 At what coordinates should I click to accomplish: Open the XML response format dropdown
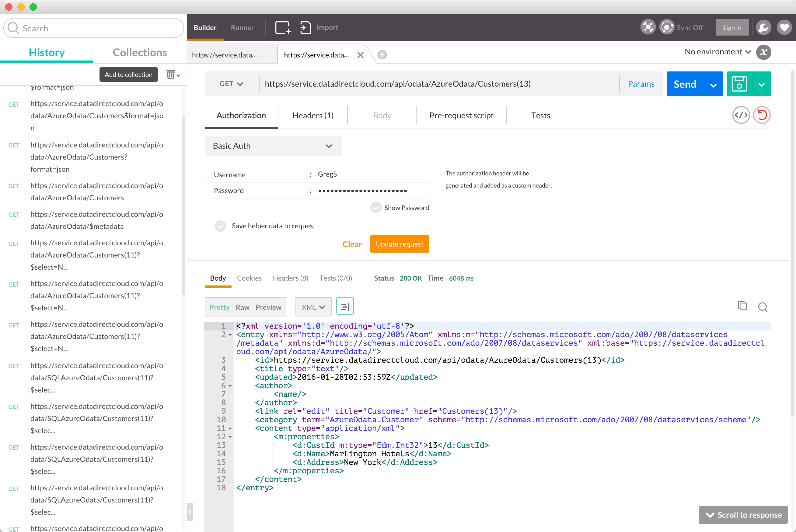313,306
